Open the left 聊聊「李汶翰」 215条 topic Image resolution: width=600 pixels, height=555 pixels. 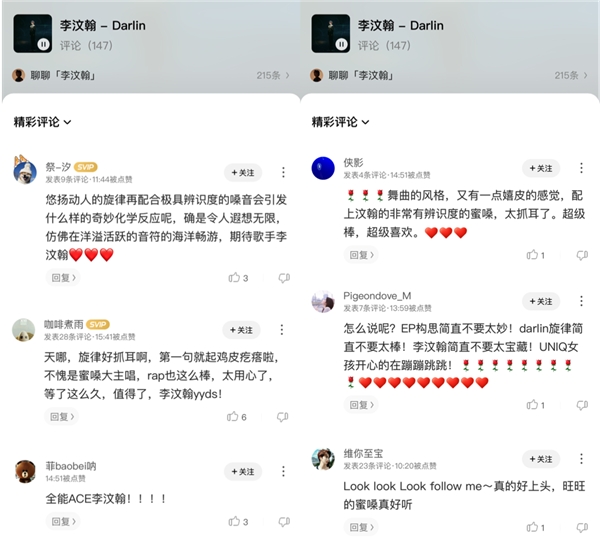[x=151, y=75]
